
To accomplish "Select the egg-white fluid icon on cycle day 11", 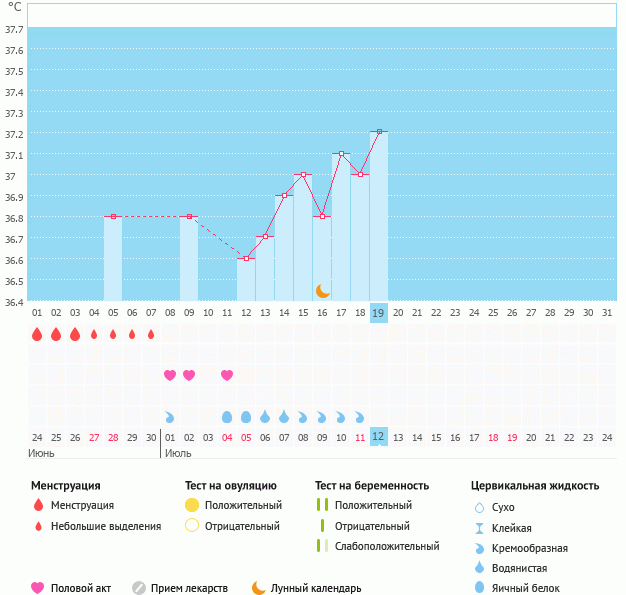I will pos(227,416).
